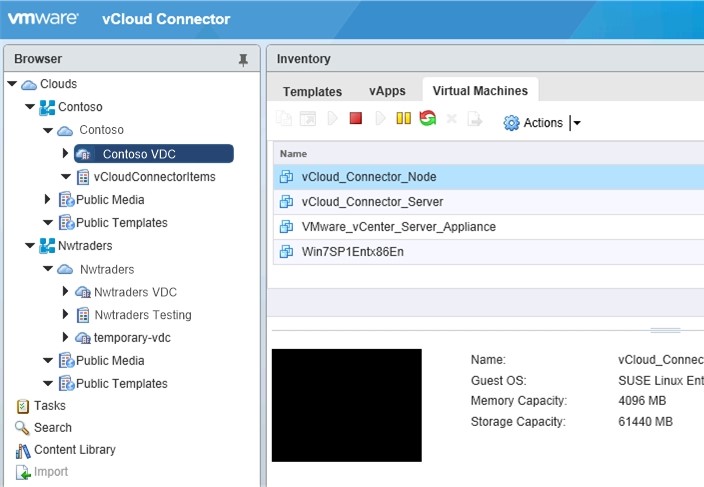Expand the Contoso VDC node

pos(66,154)
